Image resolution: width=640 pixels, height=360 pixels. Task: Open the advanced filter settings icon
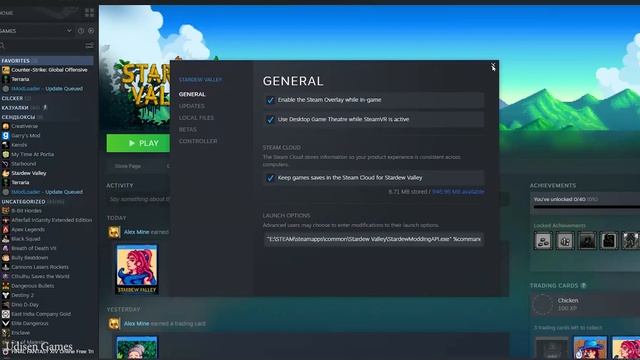pos(89,45)
